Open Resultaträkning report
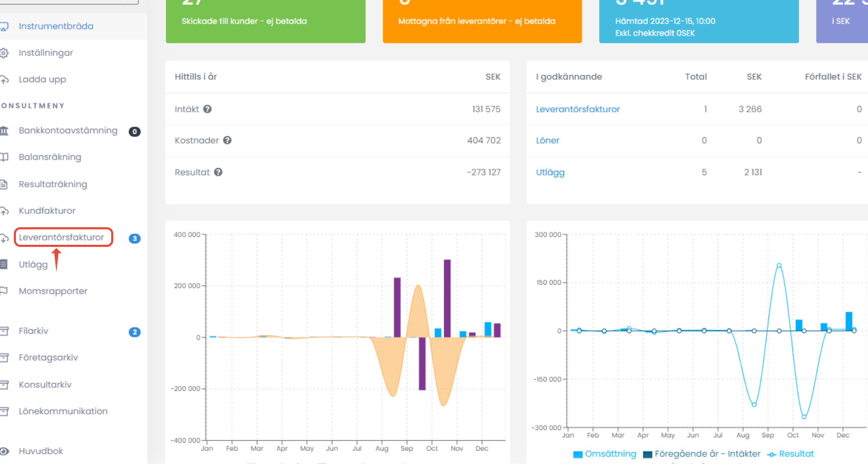Screen dimensions: 868x464 tap(53, 184)
